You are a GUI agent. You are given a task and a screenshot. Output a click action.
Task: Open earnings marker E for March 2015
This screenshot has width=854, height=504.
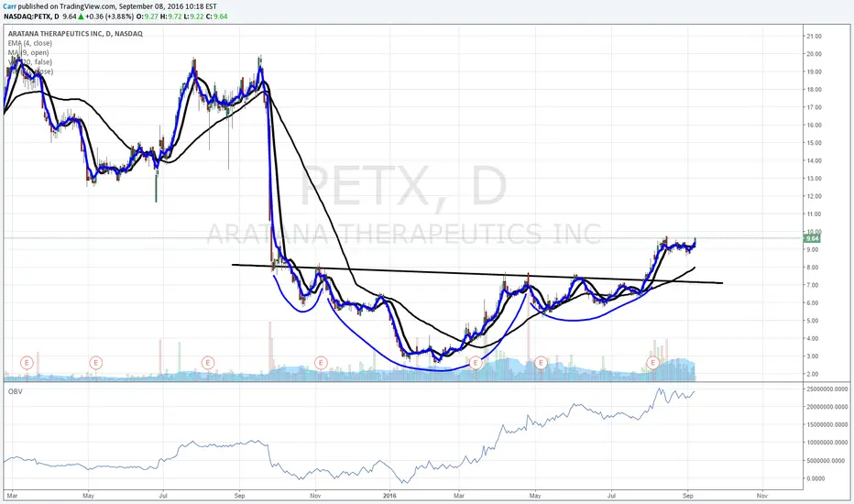click(x=27, y=362)
